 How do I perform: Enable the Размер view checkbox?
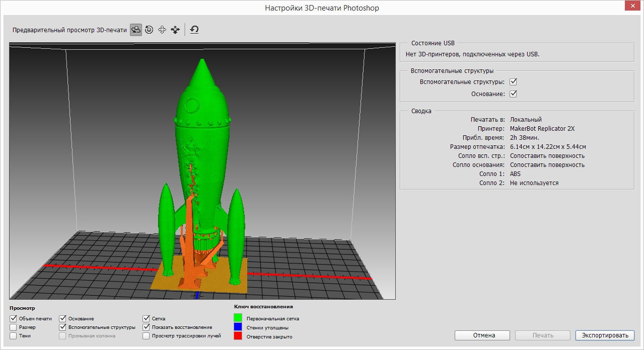pos(13,327)
